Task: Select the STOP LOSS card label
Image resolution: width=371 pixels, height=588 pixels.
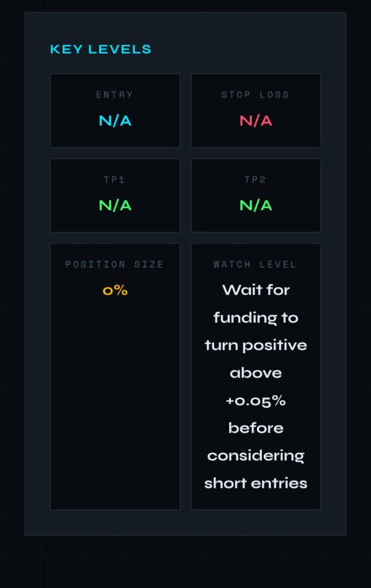Action: click(256, 95)
